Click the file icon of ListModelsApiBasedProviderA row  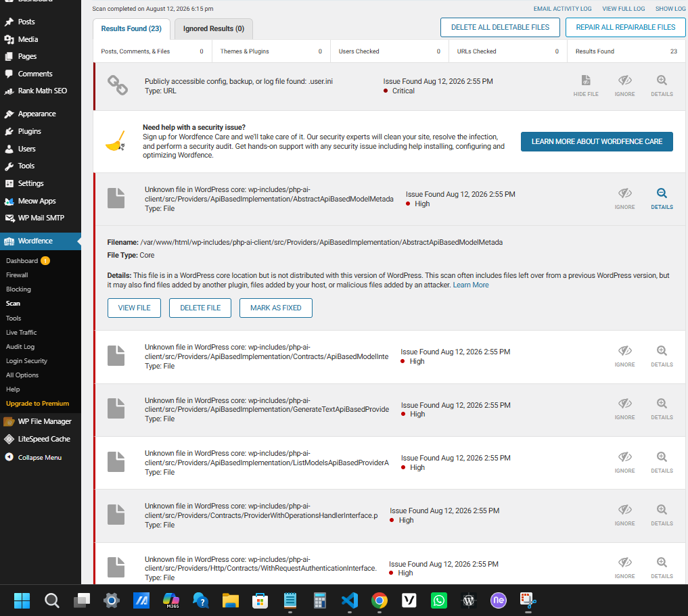pos(116,462)
